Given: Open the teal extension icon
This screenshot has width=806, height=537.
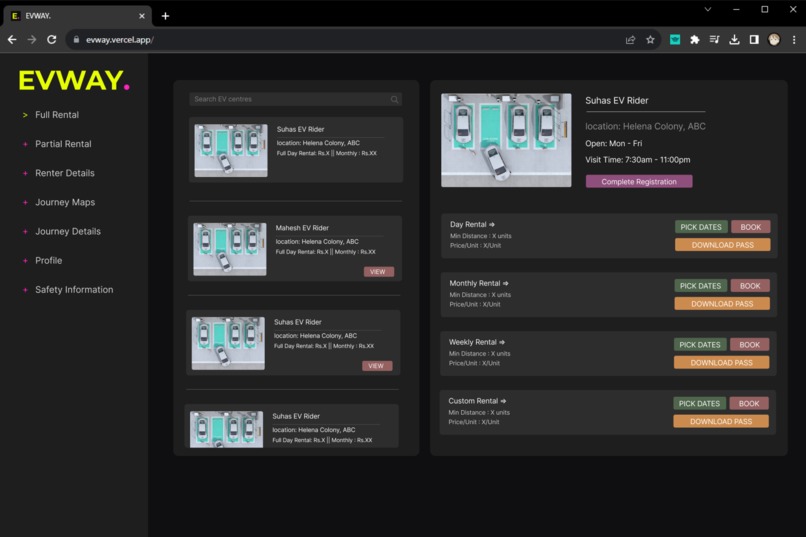Looking at the screenshot, I should pos(675,40).
